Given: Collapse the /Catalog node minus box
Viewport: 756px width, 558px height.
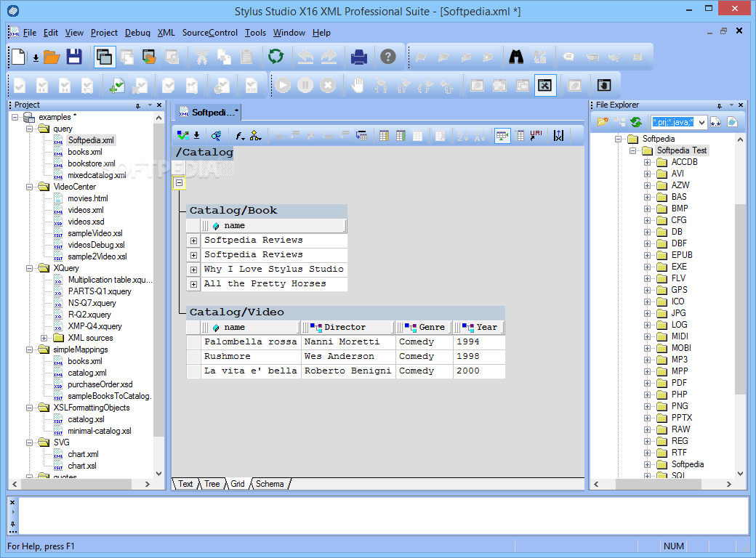Looking at the screenshot, I should pos(179,182).
